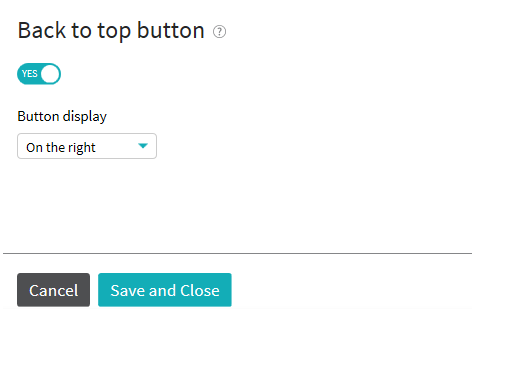Disable the Back to top button toggle

point(39,74)
